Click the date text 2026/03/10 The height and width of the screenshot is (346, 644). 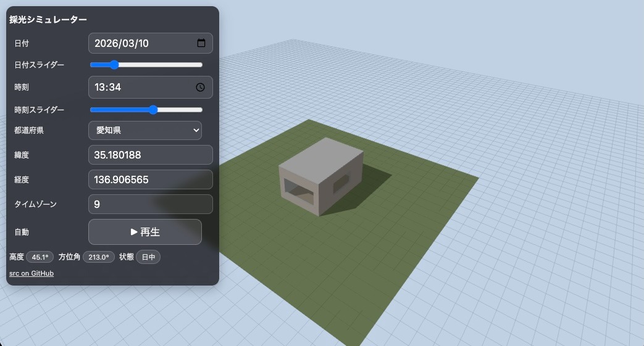point(122,43)
